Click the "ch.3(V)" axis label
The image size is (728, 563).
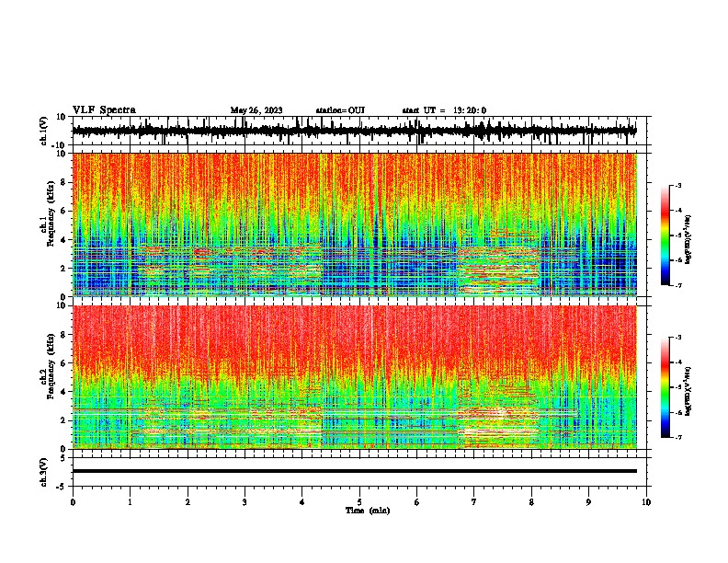[44, 472]
